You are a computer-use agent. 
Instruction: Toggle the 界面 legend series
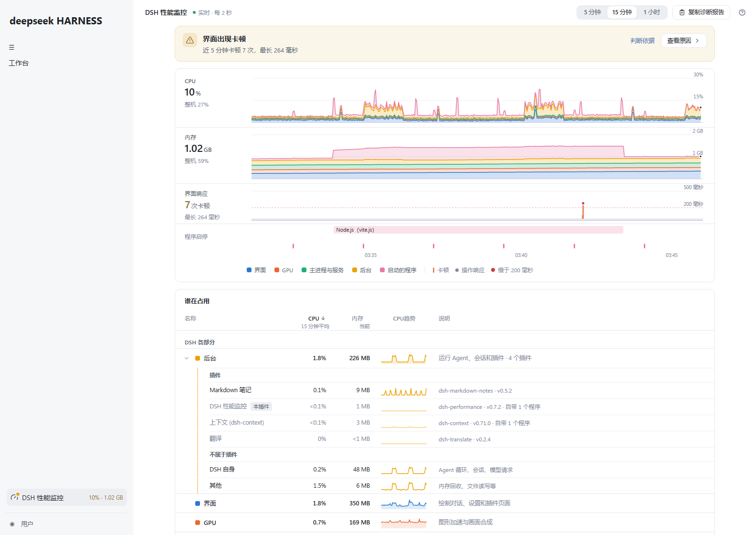256,270
